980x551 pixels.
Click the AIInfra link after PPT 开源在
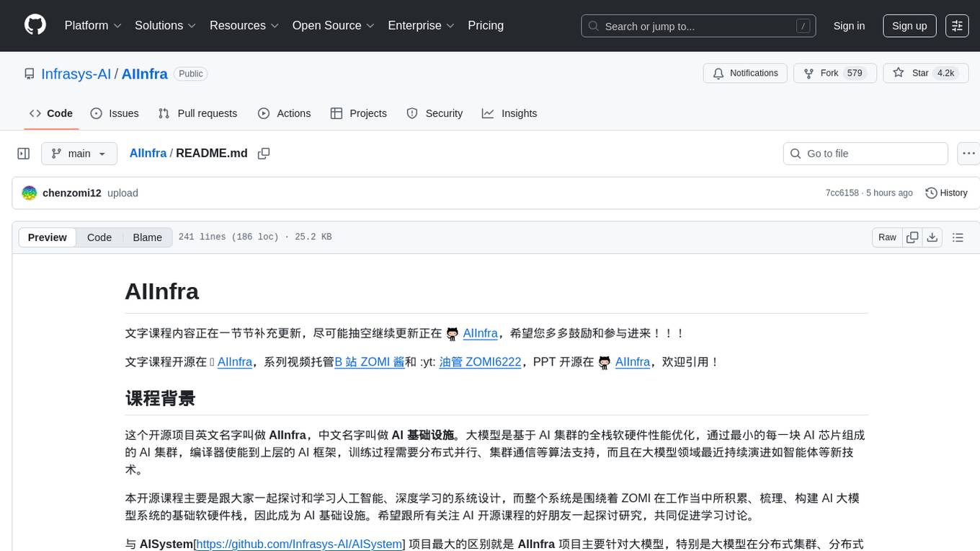pos(633,362)
